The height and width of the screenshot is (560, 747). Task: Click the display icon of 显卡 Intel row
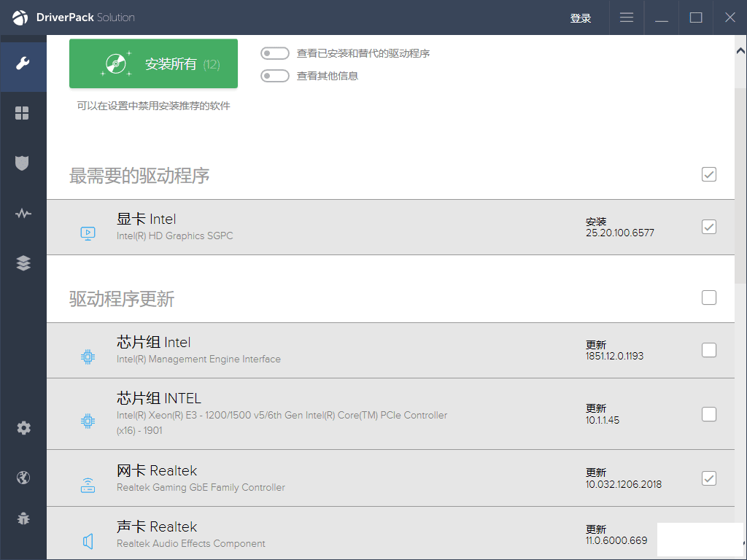coord(88,233)
